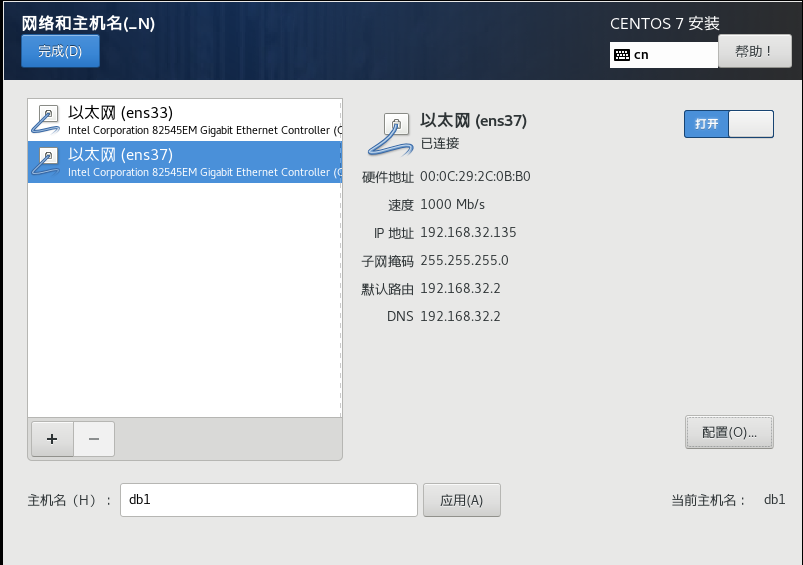Toggle the ens37 connection switch off
This screenshot has height=565, width=803.
(729, 124)
